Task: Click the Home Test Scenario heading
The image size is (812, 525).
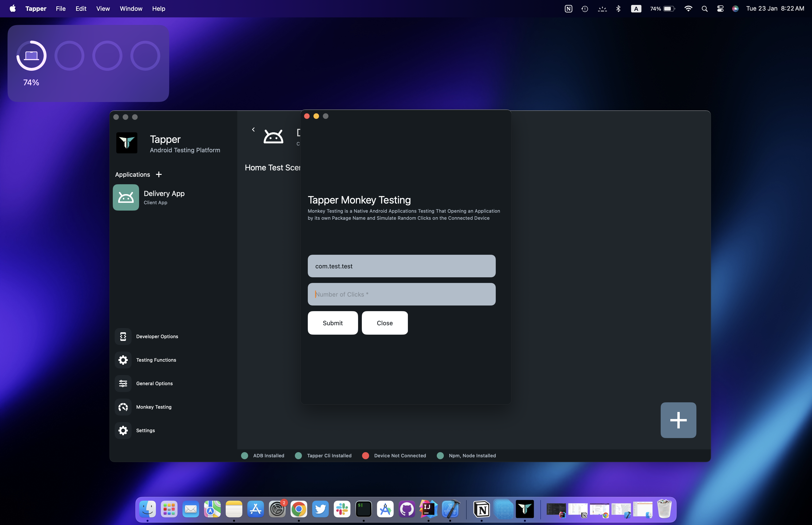Action: pyautogui.click(x=273, y=168)
